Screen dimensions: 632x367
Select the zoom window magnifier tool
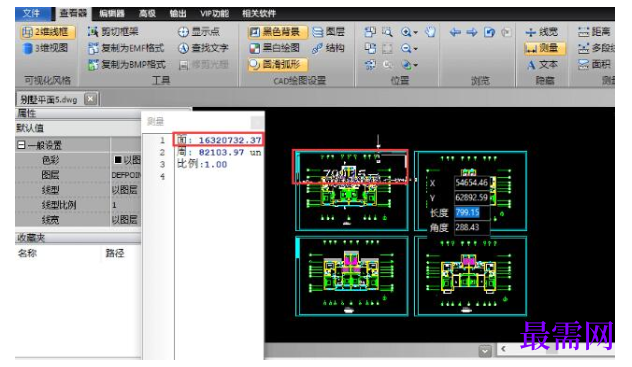(387, 32)
